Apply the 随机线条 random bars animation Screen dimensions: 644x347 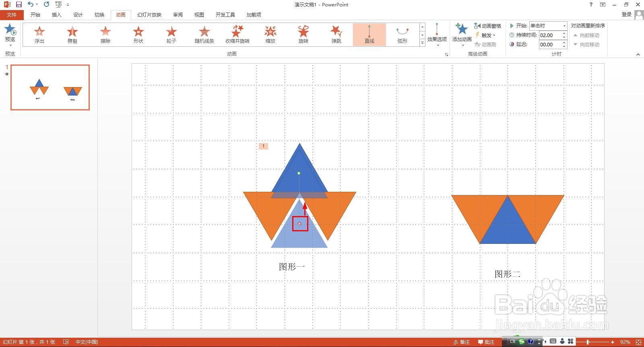click(204, 34)
